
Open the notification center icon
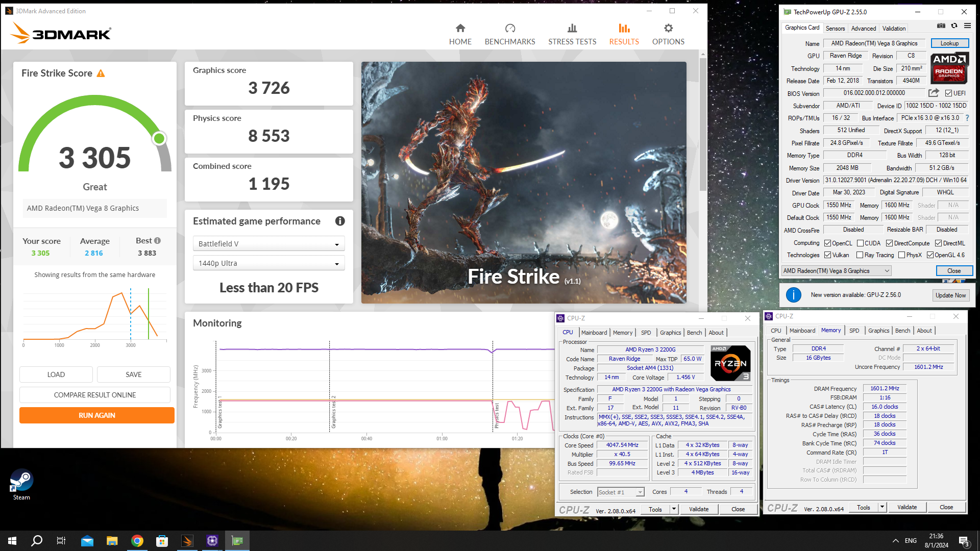pos(964,541)
